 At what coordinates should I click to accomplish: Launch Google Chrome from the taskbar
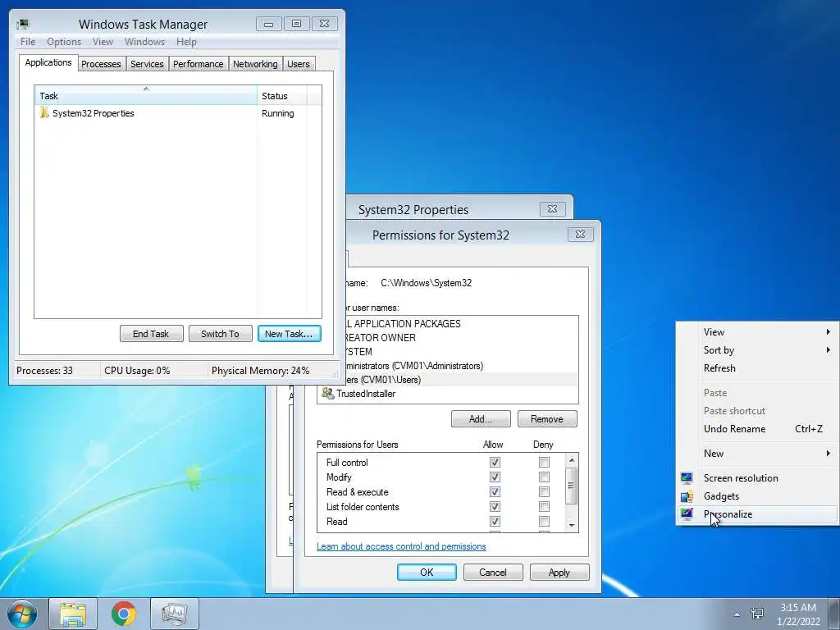point(124,614)
